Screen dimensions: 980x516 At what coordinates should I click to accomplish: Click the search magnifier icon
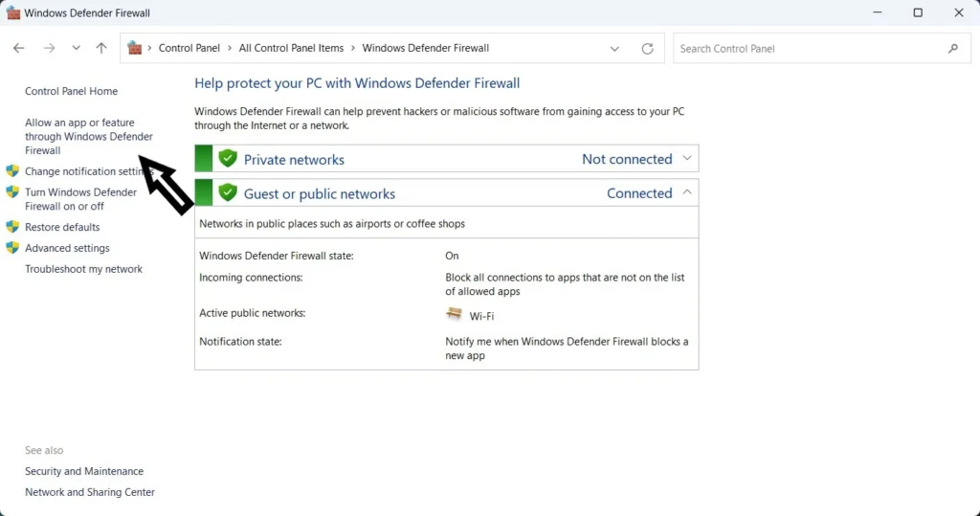tap(953, 48)
